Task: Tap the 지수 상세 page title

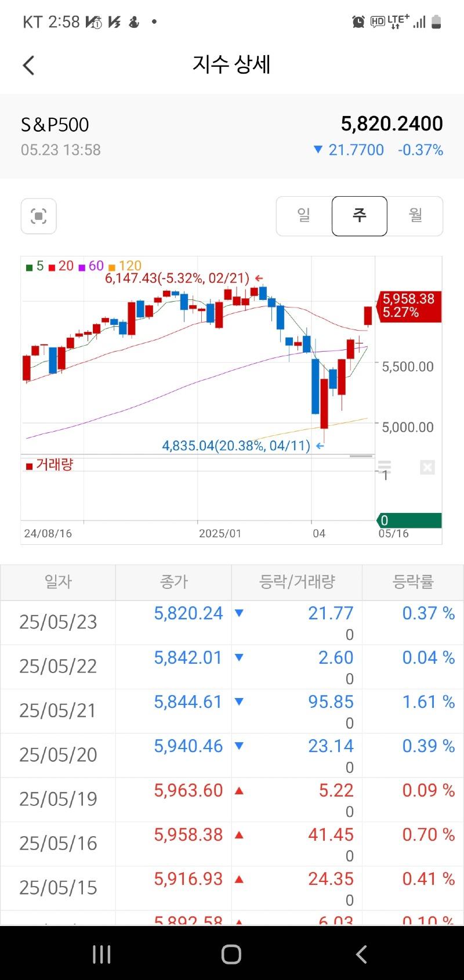Action: [232, 64]
